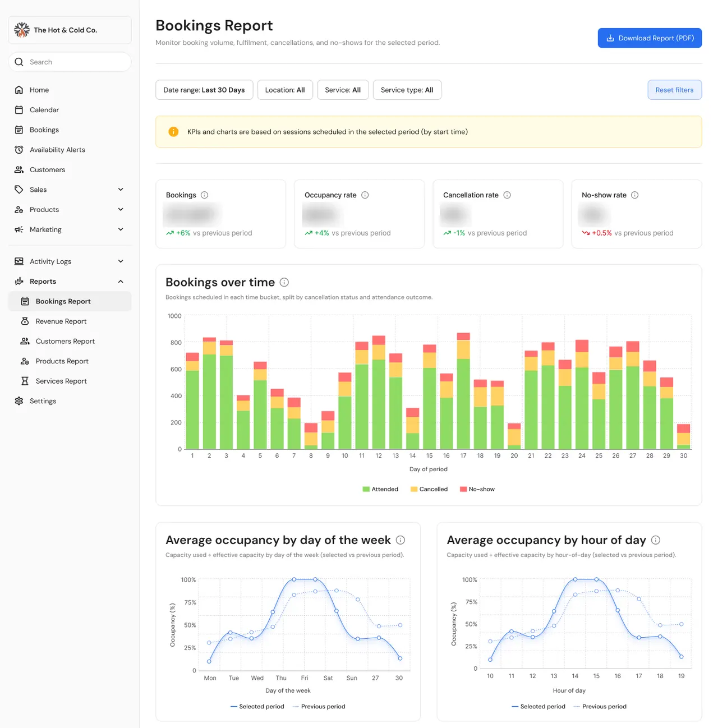Click the Services Report hourglass icon
Screen dimensions: 718x728
pyautogui.click(x=25, y=381)
